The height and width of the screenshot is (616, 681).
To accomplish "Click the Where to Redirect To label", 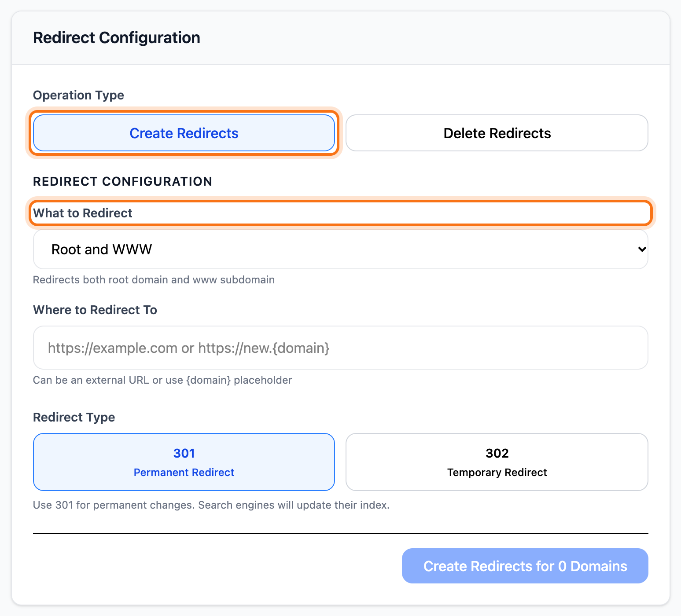I will click(95, 310).
